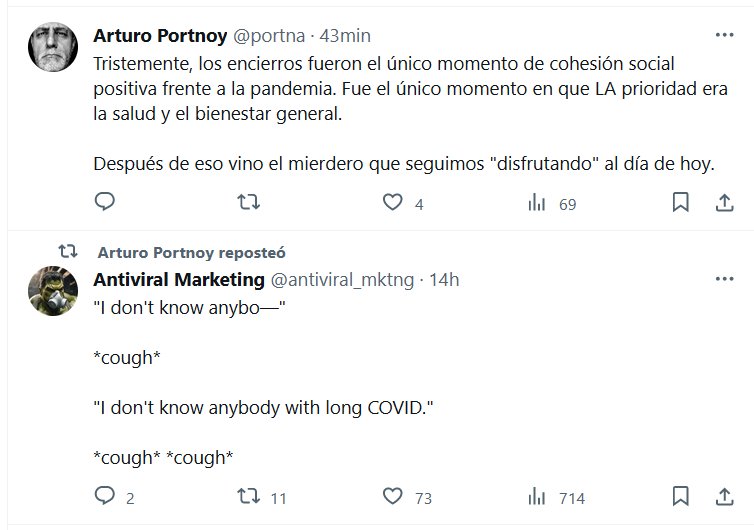Open the @portna handle link
This screenshot has height=530, width=754.
tap(267, 36)
